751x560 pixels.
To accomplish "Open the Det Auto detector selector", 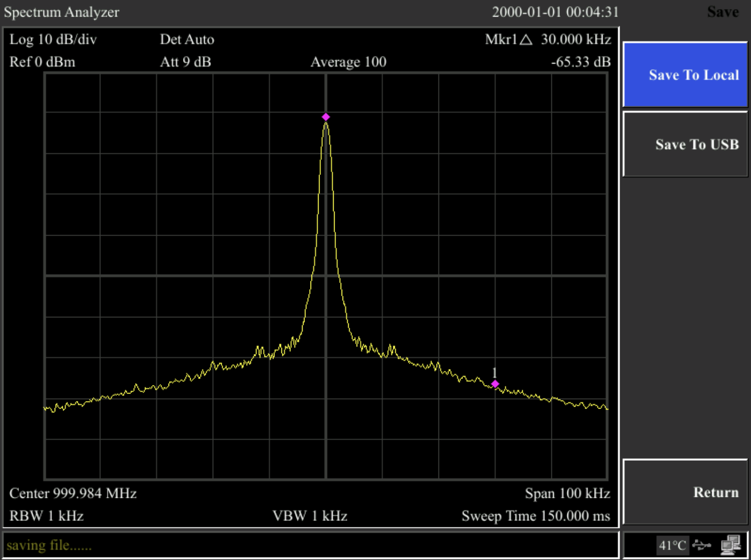I will pyautogui.click(x=187, y=40).
